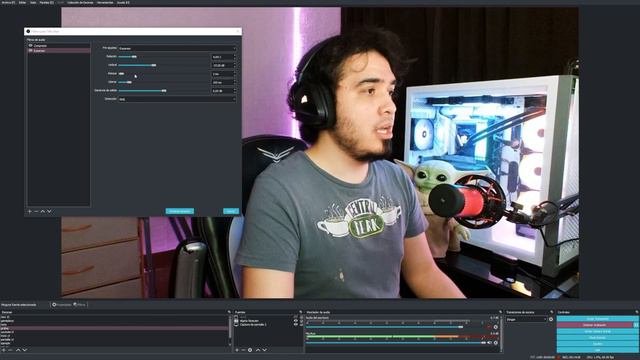640x360 pixels.
Task: Pop out the Controles dock
Action: pyautogui.click(x=637, y=312)
